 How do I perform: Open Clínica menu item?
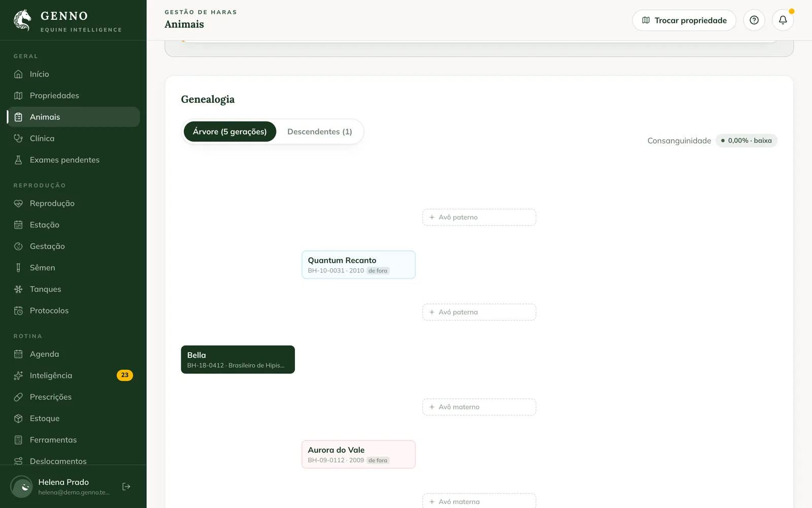coord(73,138)
